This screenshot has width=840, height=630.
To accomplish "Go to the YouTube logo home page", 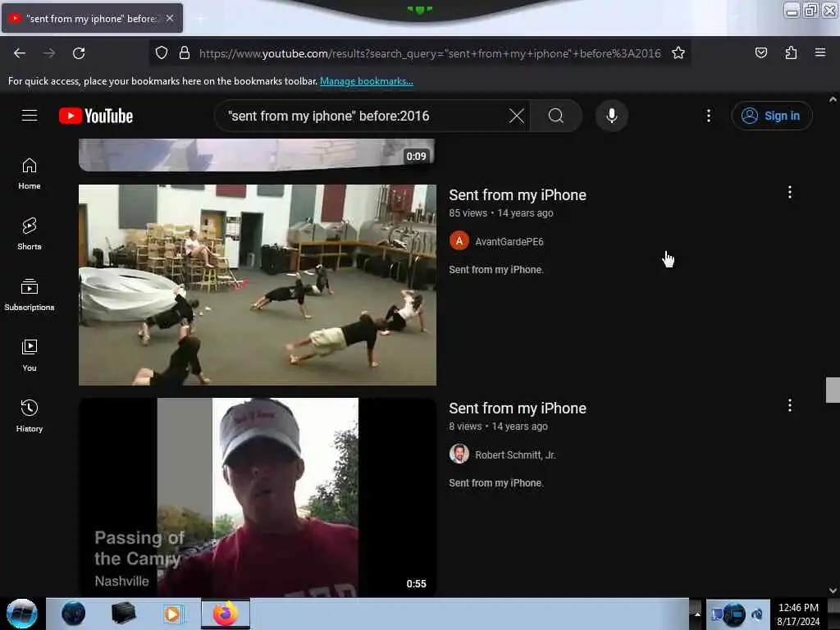I will click(96, 116).
